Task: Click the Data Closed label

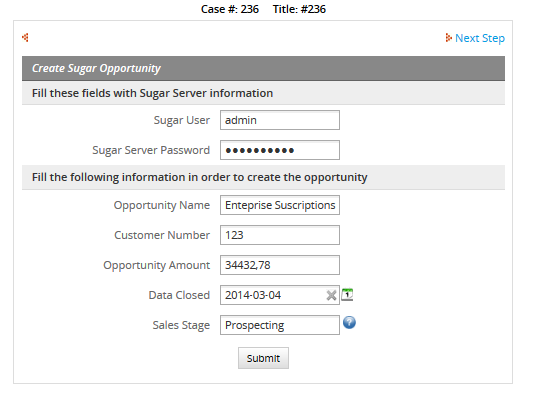Action: coord(179,295)
